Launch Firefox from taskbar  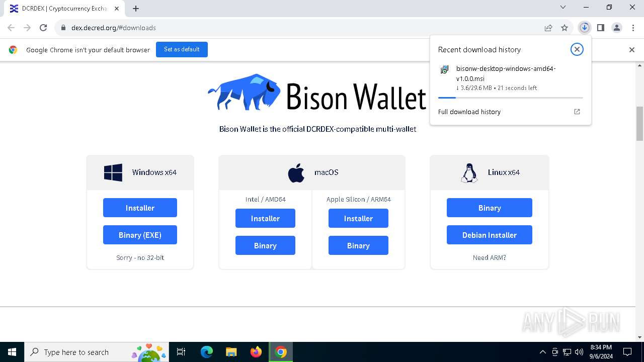coord(256,352)
